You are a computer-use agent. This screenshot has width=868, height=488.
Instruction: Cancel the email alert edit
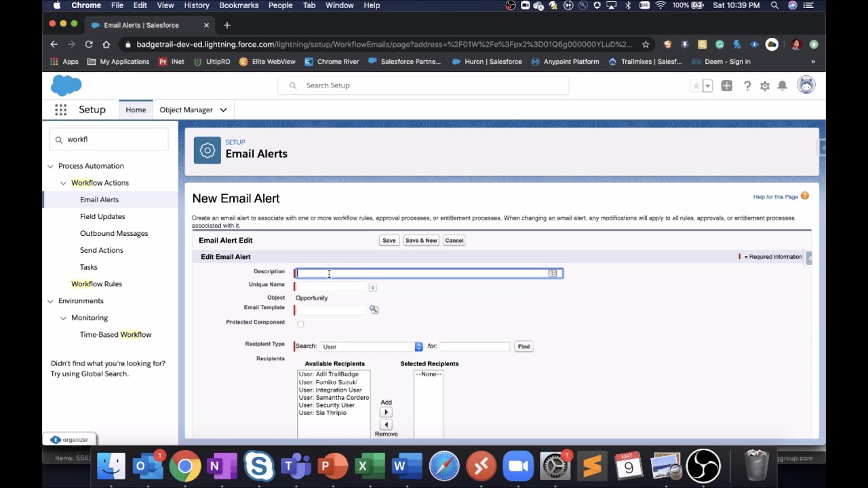pos(454,241)
